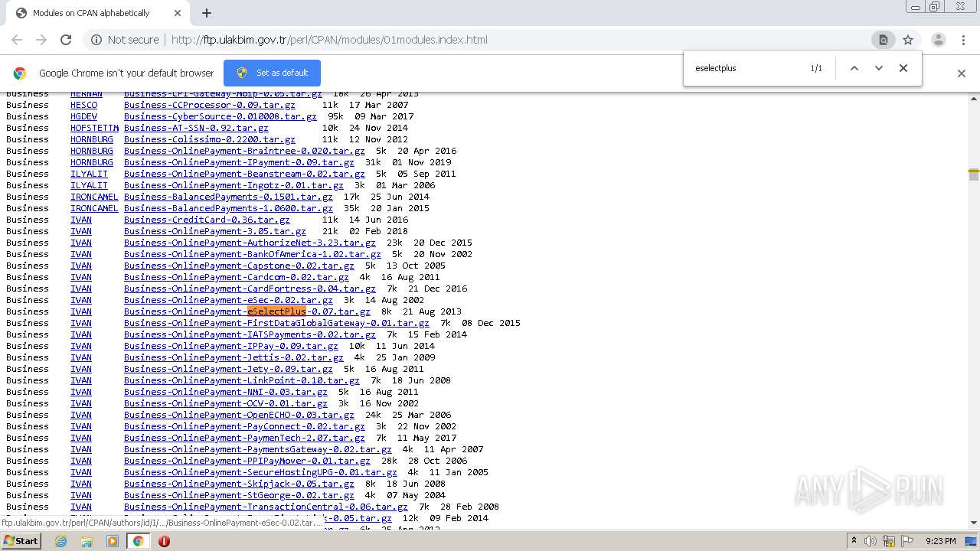Open Business-OnlinePayment-OpenECHO-0.03.tar.gz link
The height and width of the screenshot is (551, 980).
click(239, 415)
